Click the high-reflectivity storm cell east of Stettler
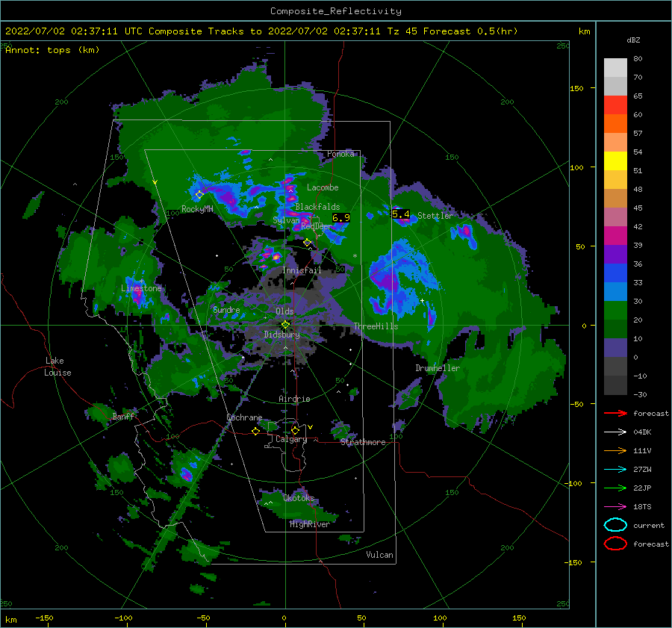This screenshot has width=672, height=628. 465,234
